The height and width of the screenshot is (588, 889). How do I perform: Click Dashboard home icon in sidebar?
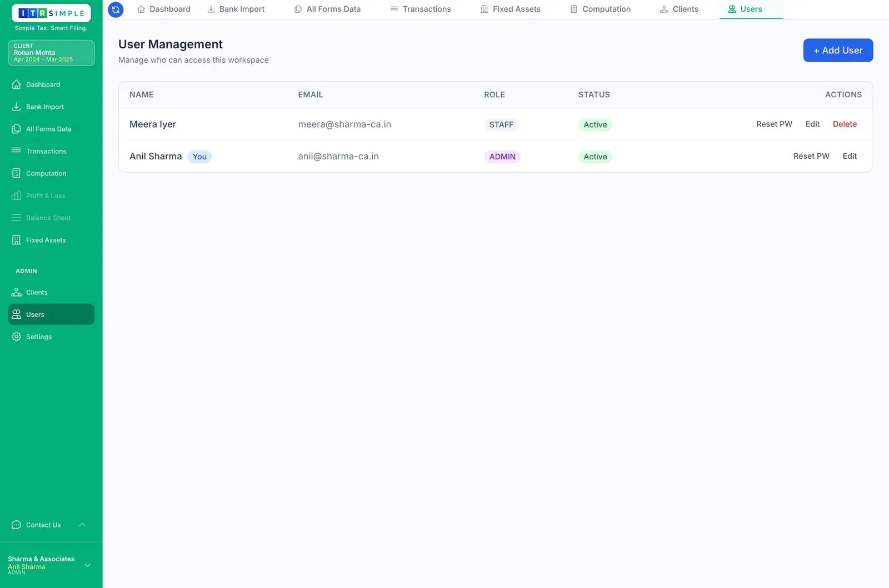tap(17, 84)
